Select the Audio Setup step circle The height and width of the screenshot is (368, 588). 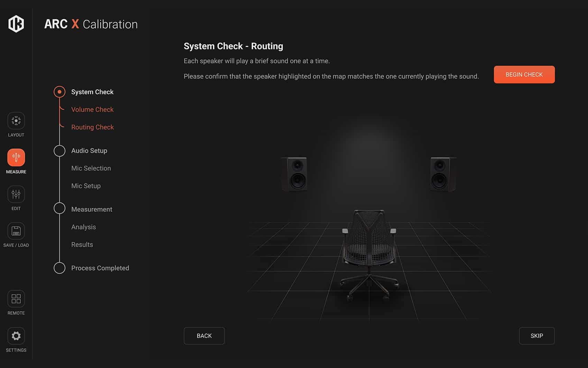[59, 151]
